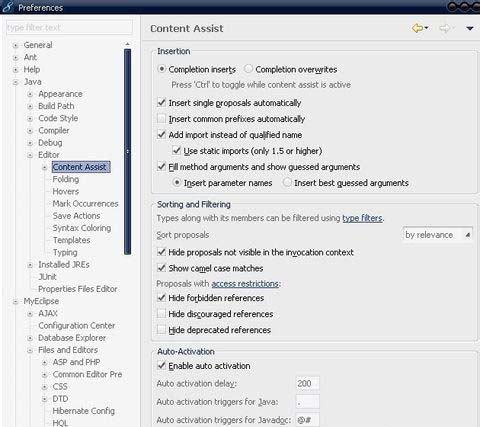Expand the ASP and PHP node

45,363
